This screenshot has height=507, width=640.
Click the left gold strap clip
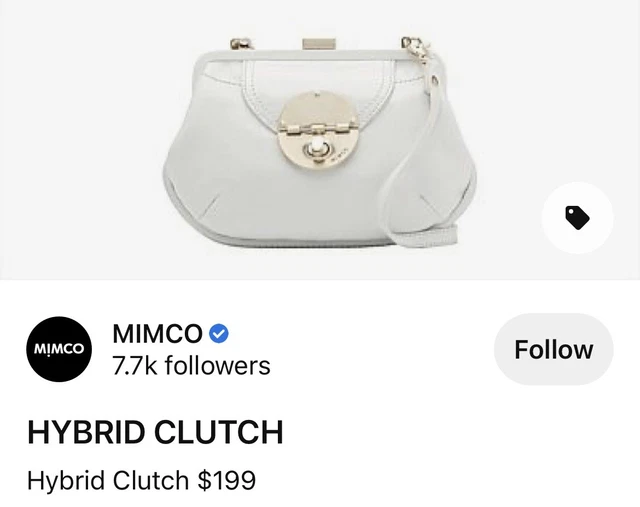coord(241,44)
